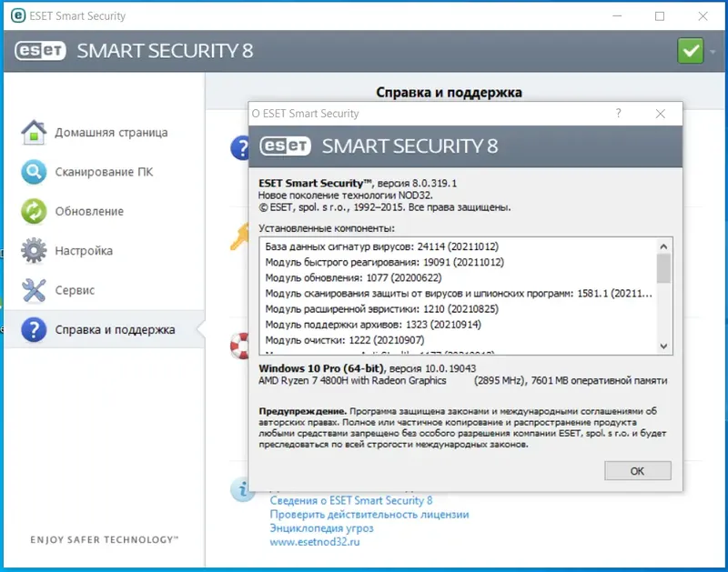This screenshot has width=728, height=572.
Task: Select the Сервис tools icon
Action: click(34, 291)
